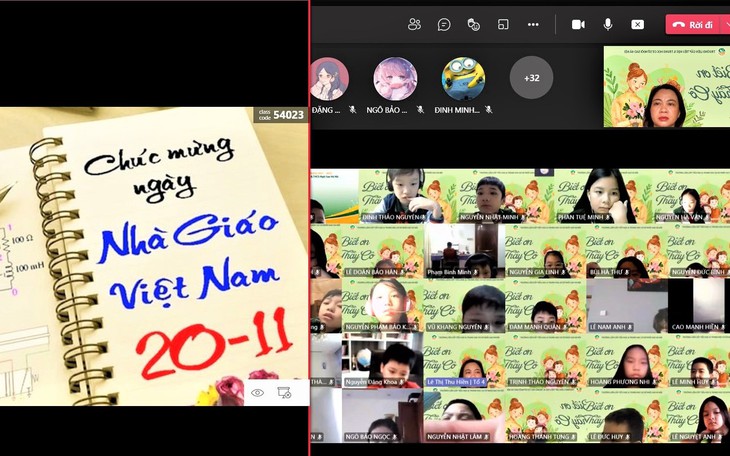Select NGUYỄN HÀ VÂN video tile
Image resolution: width=730 pixels, height=456 pixels.
691,196
